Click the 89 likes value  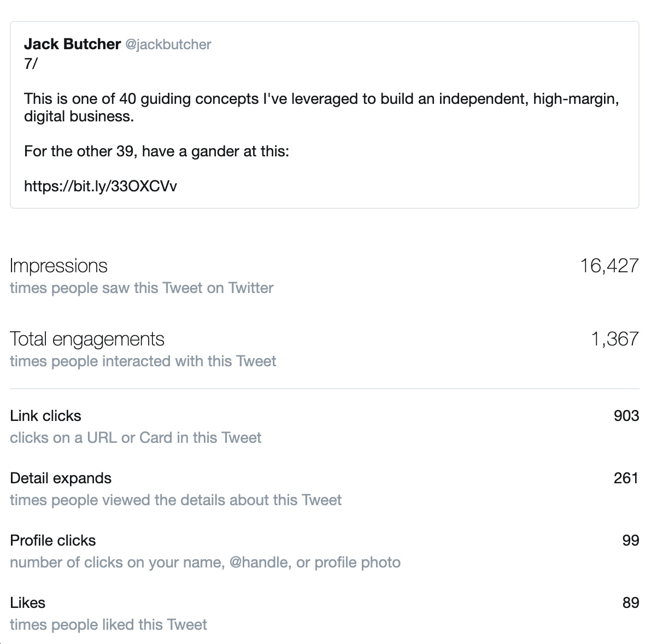[x=631, y=603]
